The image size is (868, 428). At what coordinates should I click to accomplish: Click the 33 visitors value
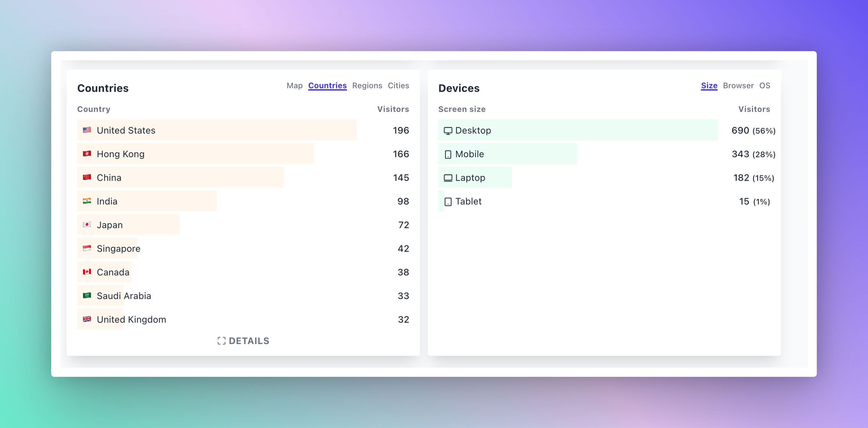[x=403, y=296]
